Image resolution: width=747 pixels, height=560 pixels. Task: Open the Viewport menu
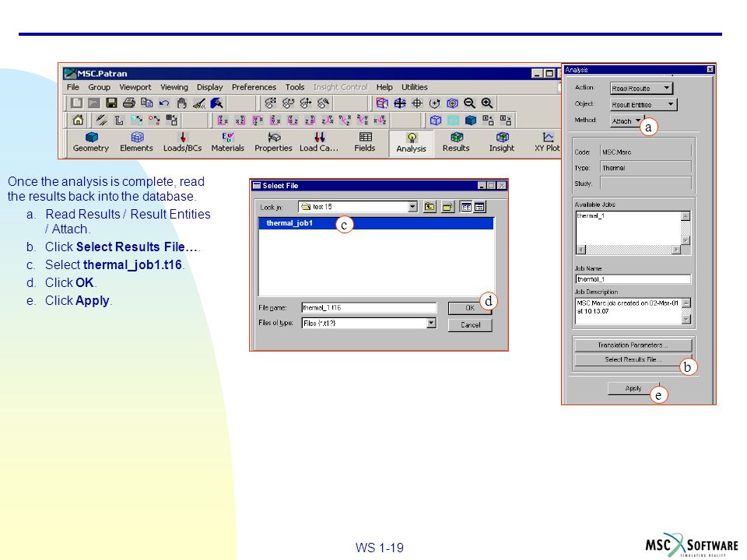135,87
